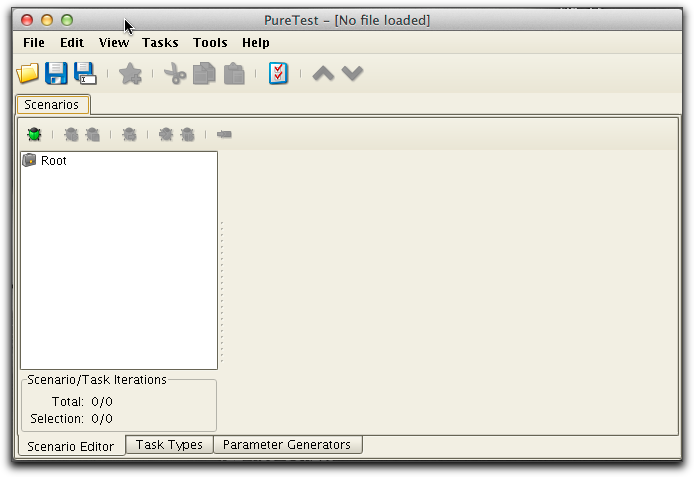Click the Move Up arrow icon
The image size is (694, 477).
(323, 73)
